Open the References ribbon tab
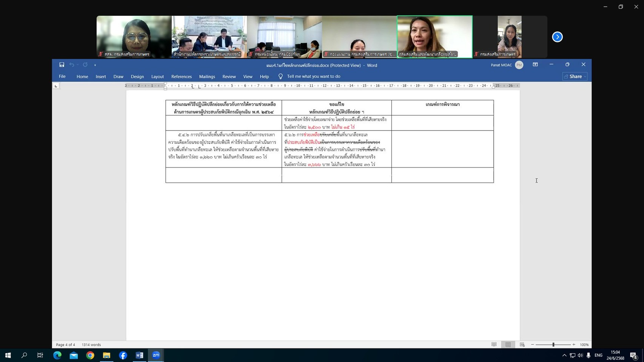644x362 pixels. point(181,77)
